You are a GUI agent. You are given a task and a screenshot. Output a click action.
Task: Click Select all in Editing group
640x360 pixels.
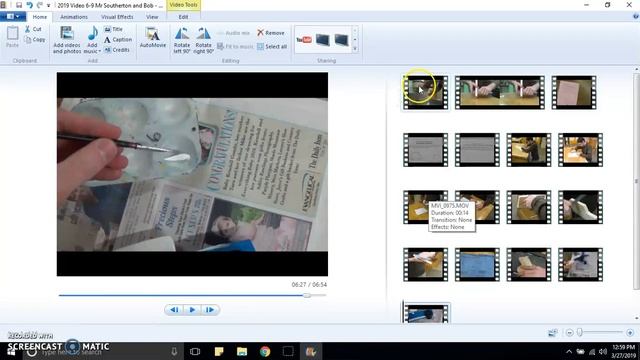click(x=272, y=47)
